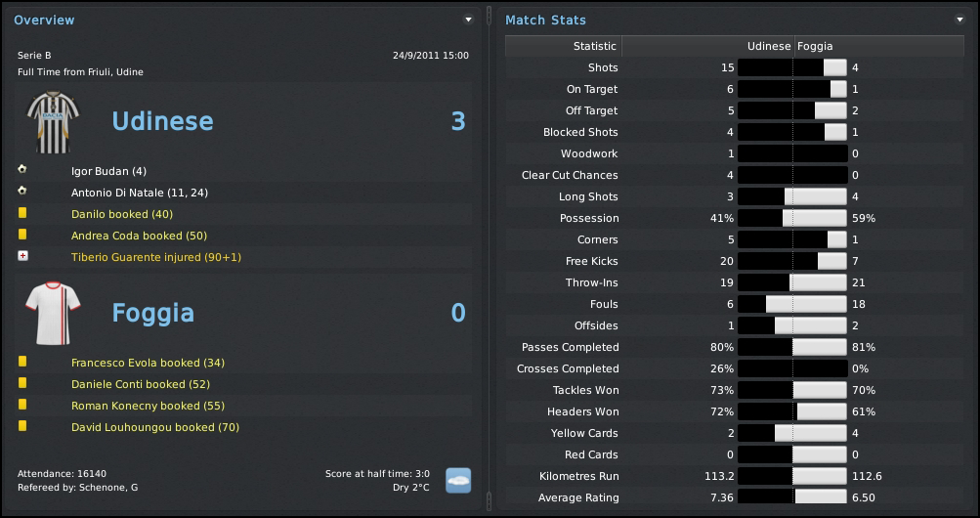The image size is (980, 518).
Task: Click the Udinese column header in Match Stats
Action: 768,46
